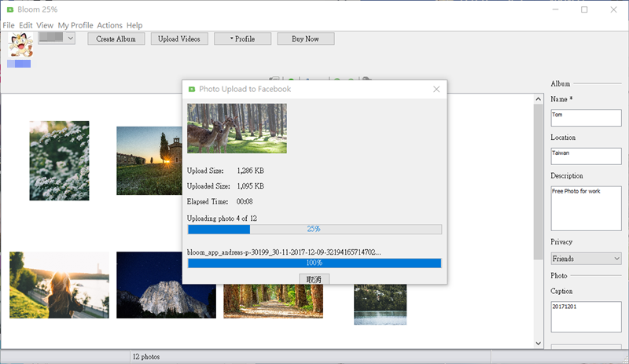Click the Buy Now button

[x=305, y=39]
